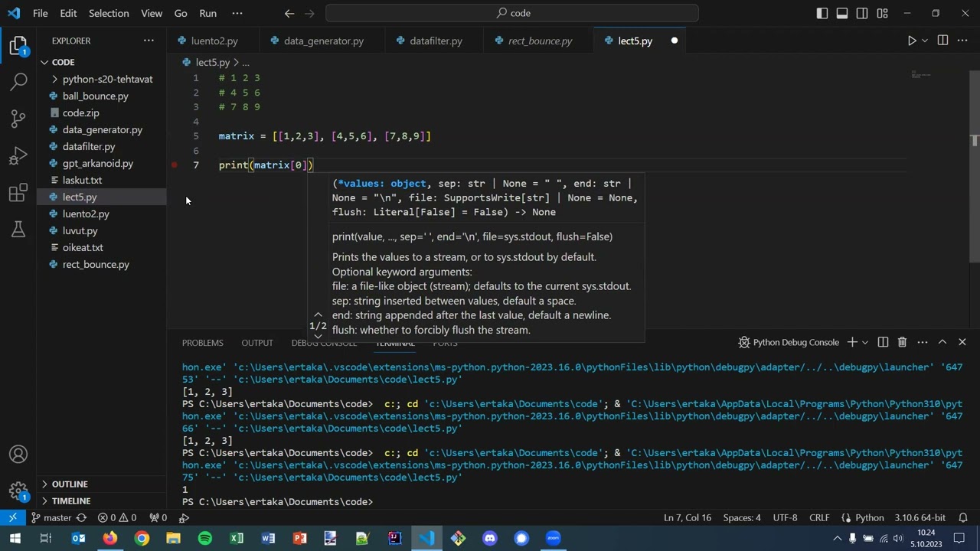Switch to the OUTPUT panel tab
Viewport: 980px width, 551px height.
click(257, 343)
